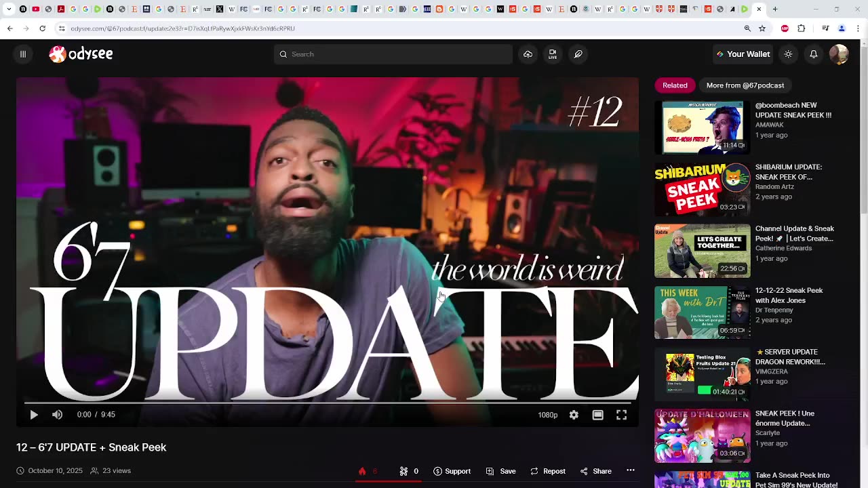Click the October 10, 2025 date
Viewport: 868px width, 488px height.
click(55, 471)
